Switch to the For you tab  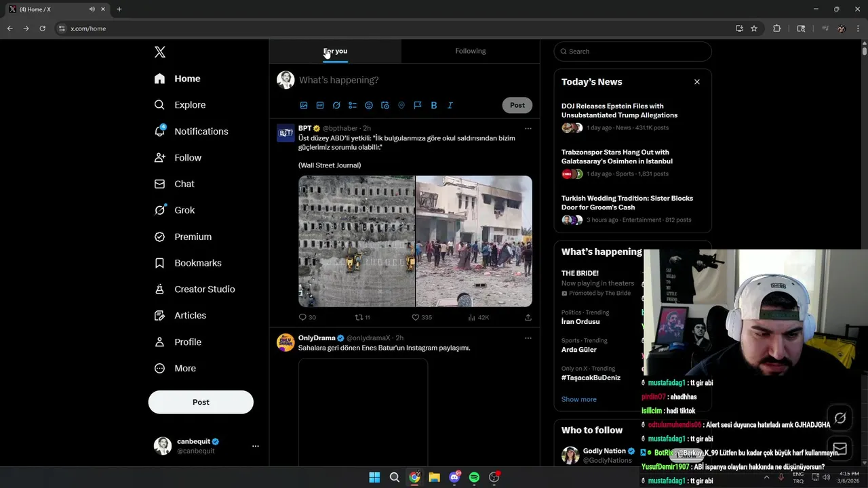[335, 52]
